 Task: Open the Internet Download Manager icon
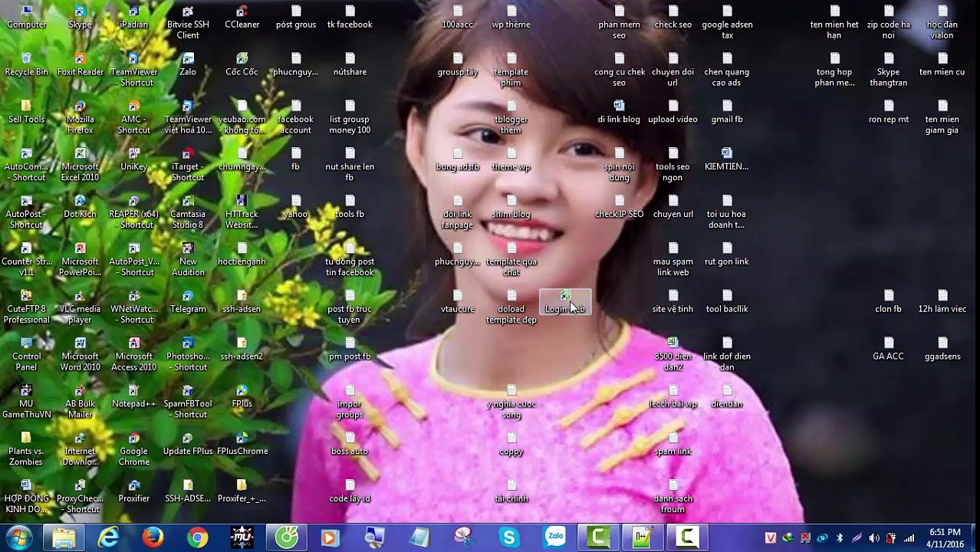(81, 451)
